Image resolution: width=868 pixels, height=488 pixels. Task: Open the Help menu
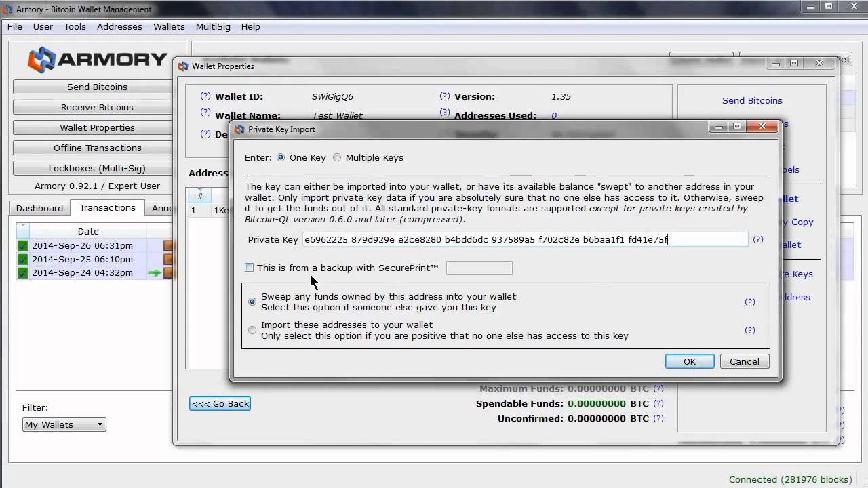pyautogui.click(x=250, y=26)
